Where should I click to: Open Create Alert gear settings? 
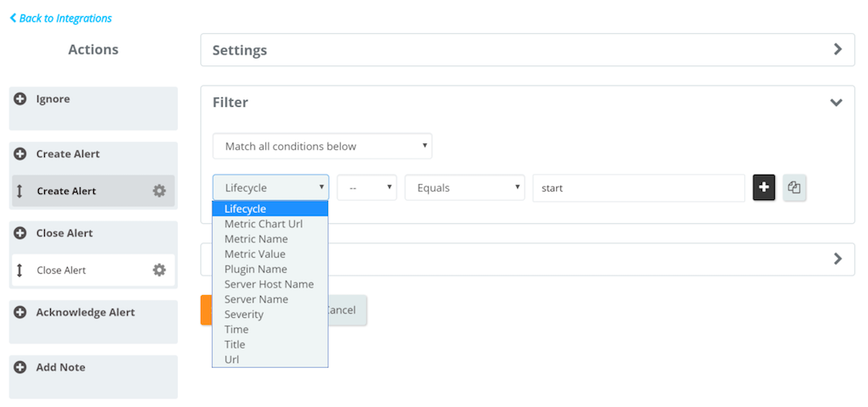159,192
